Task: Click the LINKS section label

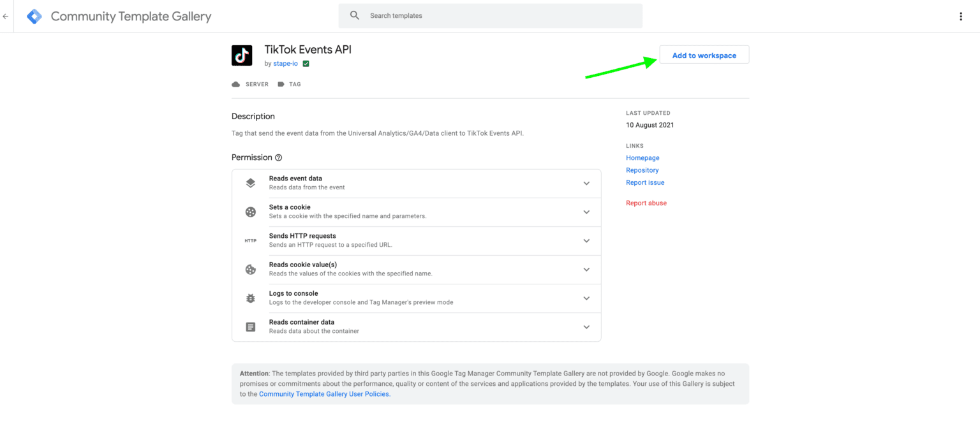Action: [x=635, y=146]
